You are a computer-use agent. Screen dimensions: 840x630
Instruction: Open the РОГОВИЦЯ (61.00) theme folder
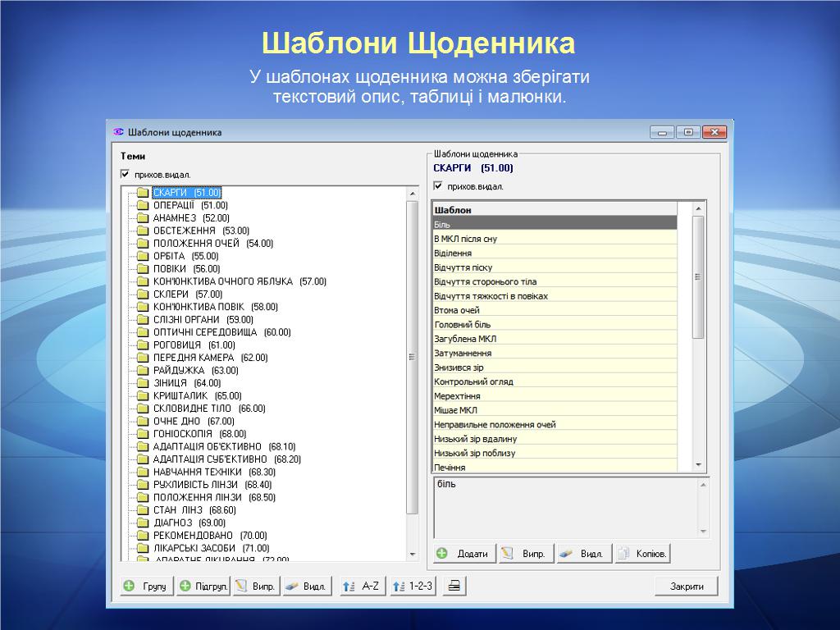click(176, 345)
